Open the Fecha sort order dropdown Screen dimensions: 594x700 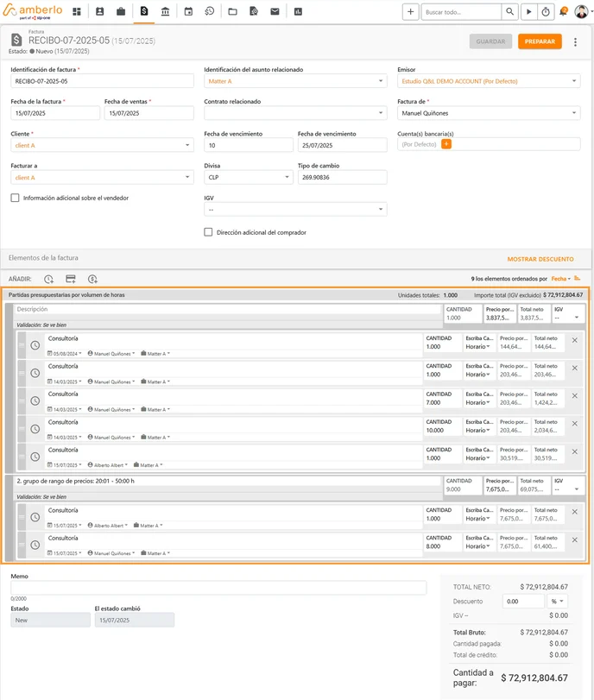(561, 279)
